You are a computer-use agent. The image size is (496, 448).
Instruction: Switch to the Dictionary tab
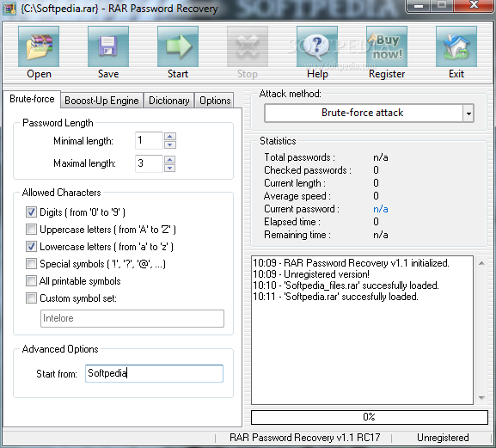pos(169,101)
